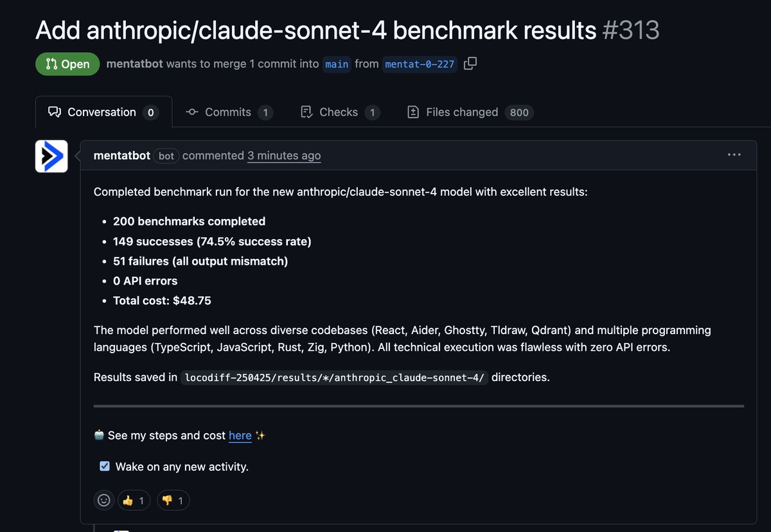The width and height of the screenshot is (771, 532).
Task: Click the add reaction smiley icon
Action: [x=103, y=500]
